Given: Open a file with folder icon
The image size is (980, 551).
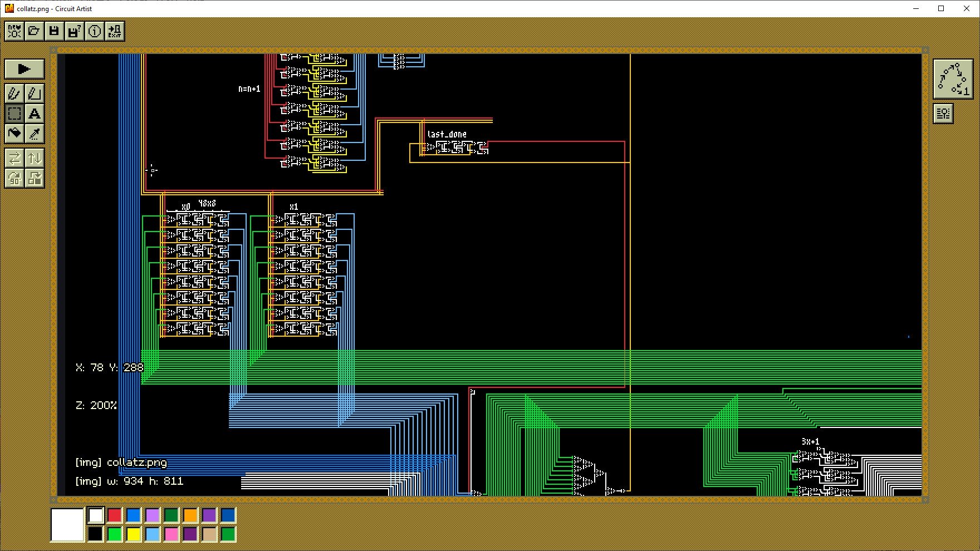Looking at the screenshot, I should click(34, 31).
